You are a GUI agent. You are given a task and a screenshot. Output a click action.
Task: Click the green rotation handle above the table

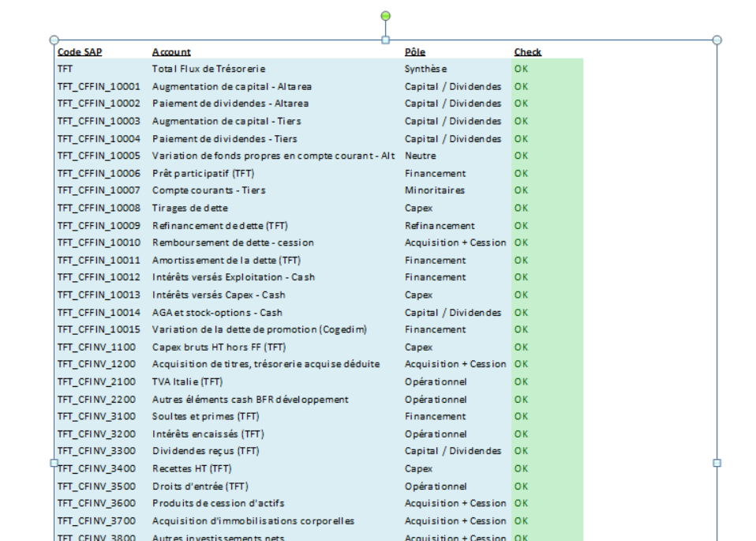[385, 16]
